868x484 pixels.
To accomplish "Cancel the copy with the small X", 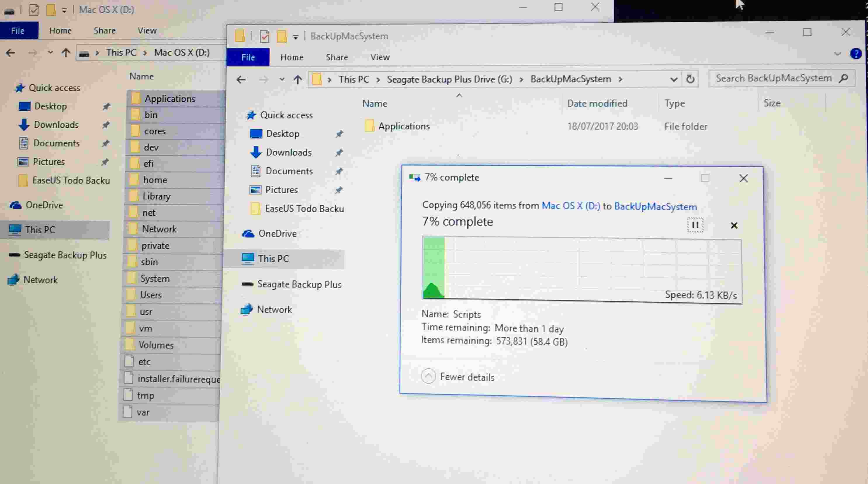I will 734,225.
